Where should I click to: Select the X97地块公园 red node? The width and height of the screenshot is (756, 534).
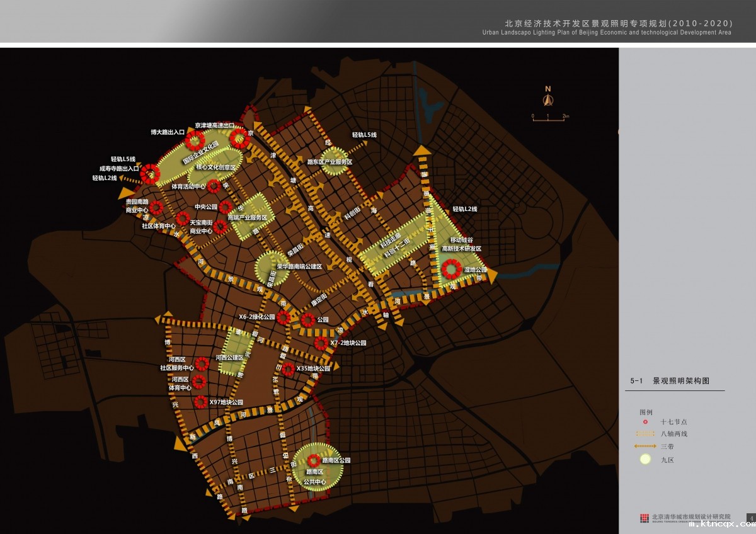point(201,402)
